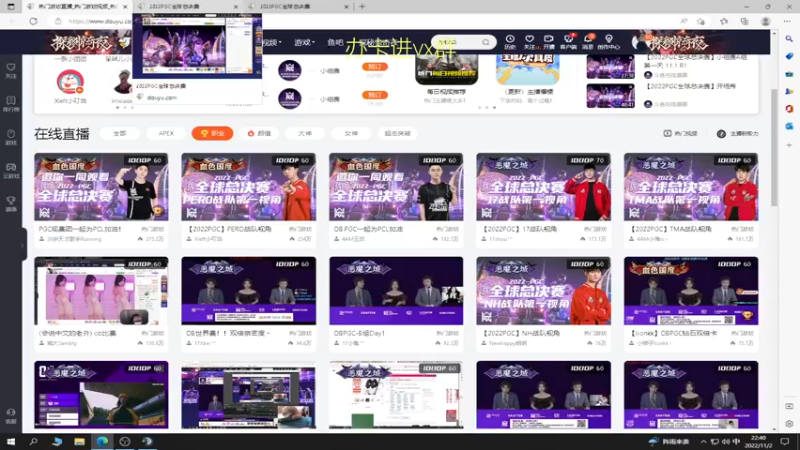Viewport: 800px width, 450px height.
Task: Open the 客户端 client download icon
Action: pyautogui.click(x=568, y=42)
